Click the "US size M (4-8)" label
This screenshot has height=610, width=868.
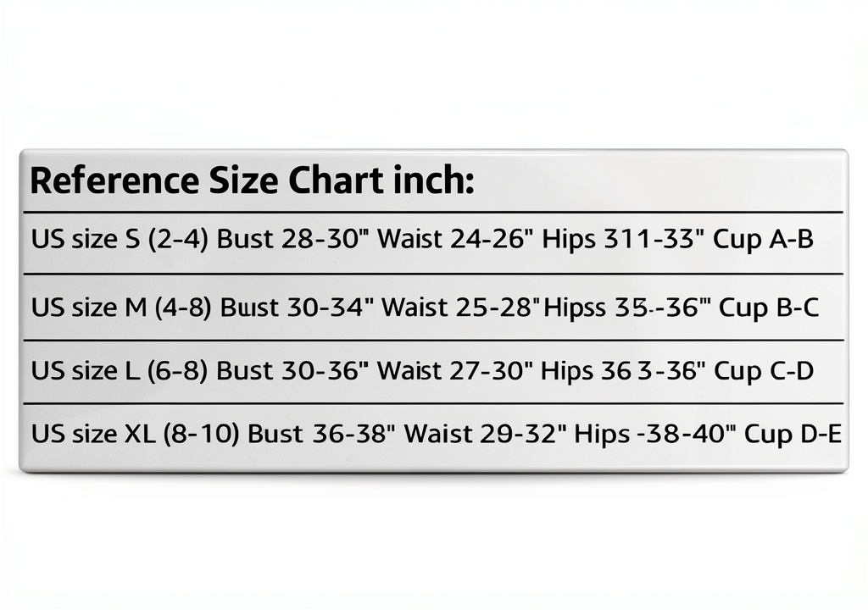[121, 307]
